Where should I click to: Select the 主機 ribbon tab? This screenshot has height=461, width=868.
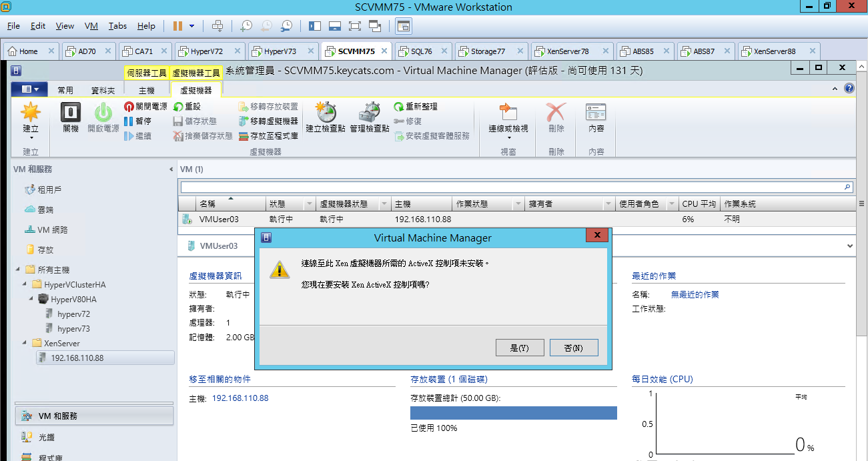click(147, 90)
